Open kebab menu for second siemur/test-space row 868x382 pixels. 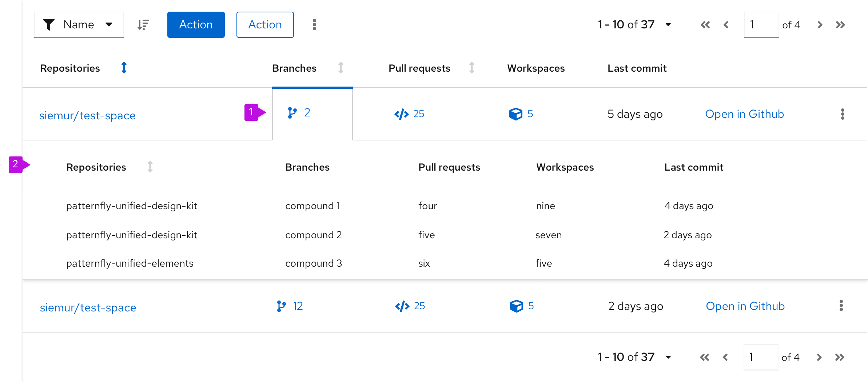[841, 306]
